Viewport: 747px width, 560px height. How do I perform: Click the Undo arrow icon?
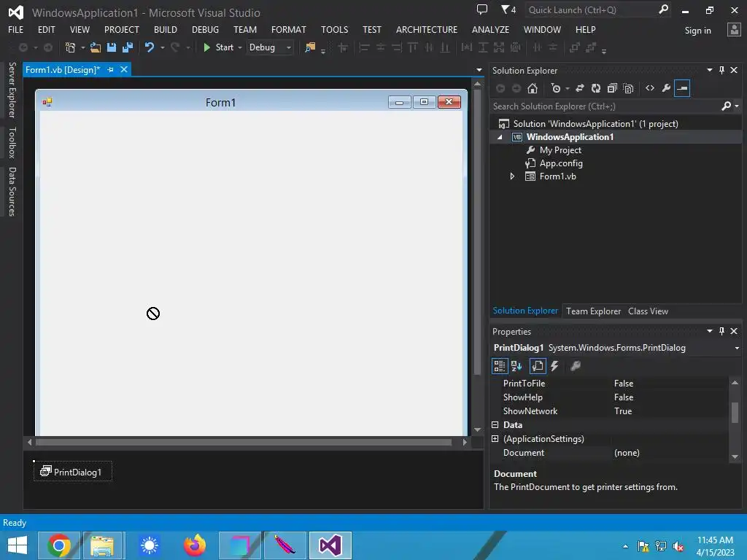click(x=150, y=47)
